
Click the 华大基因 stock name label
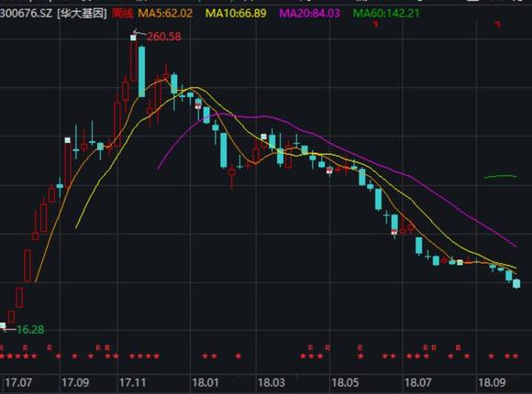click(83, 14)
